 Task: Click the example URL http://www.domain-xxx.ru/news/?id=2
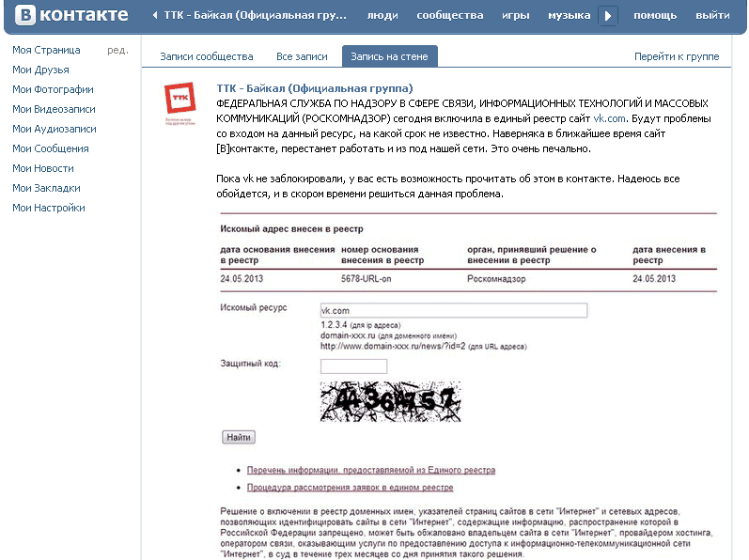(x=393, y=346)
